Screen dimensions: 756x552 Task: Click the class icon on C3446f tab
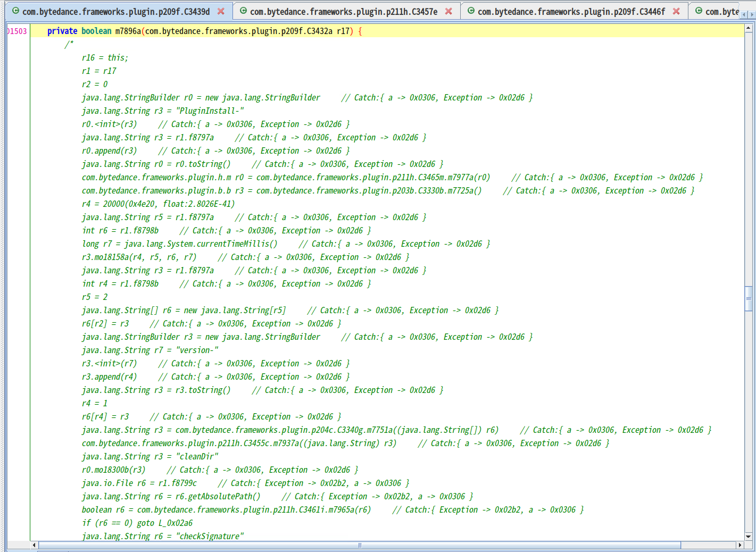click(x=471, y=11)
